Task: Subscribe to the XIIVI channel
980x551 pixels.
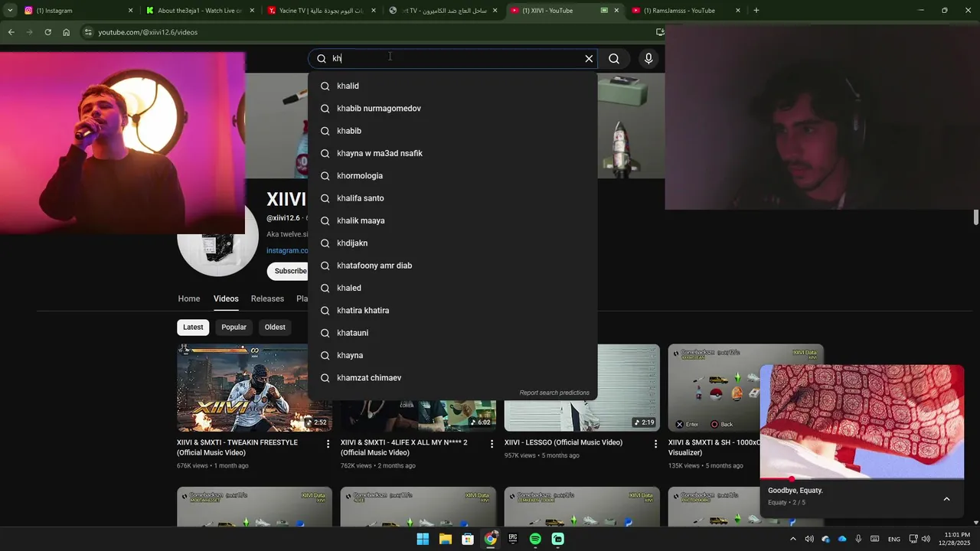Action: click(288, 271)
